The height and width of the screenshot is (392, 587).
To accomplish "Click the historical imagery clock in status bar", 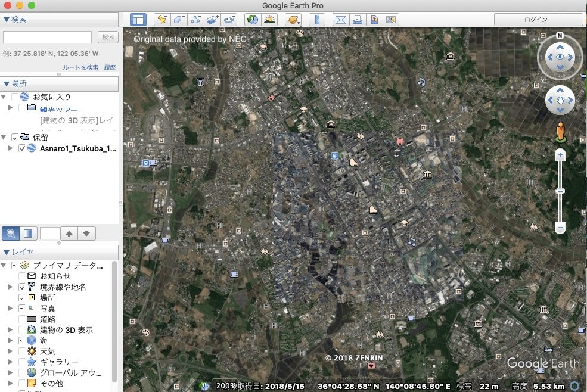I will coord(204,385).
